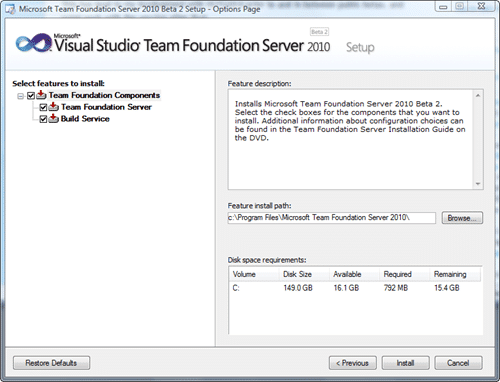Select the Team Foundation Components tree item
500x382 pixels.
[104, 95]
